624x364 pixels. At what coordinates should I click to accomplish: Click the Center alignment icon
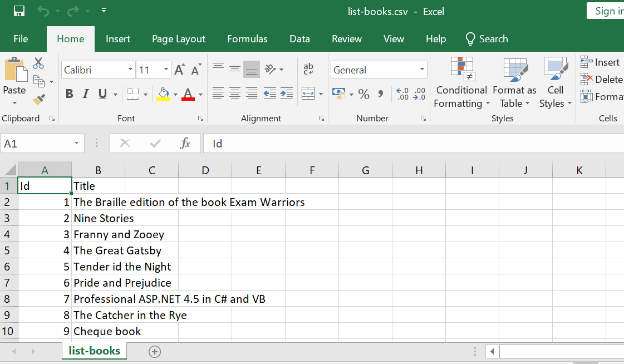pyautogui.click(x=234, y=94)
